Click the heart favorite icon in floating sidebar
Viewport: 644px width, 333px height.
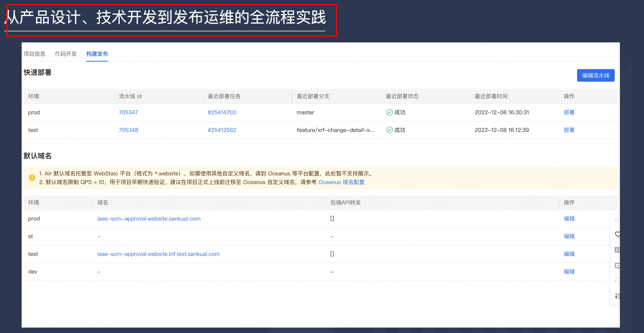[617, 234]
